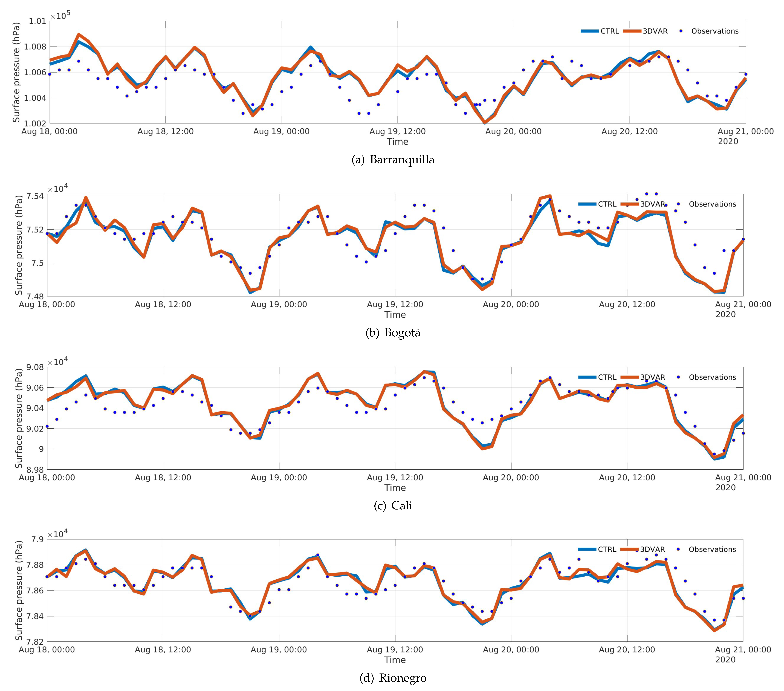Click the "(b) Bogotá" caption
The height and width of the screenshot is (691, 784).
point(393,333)
